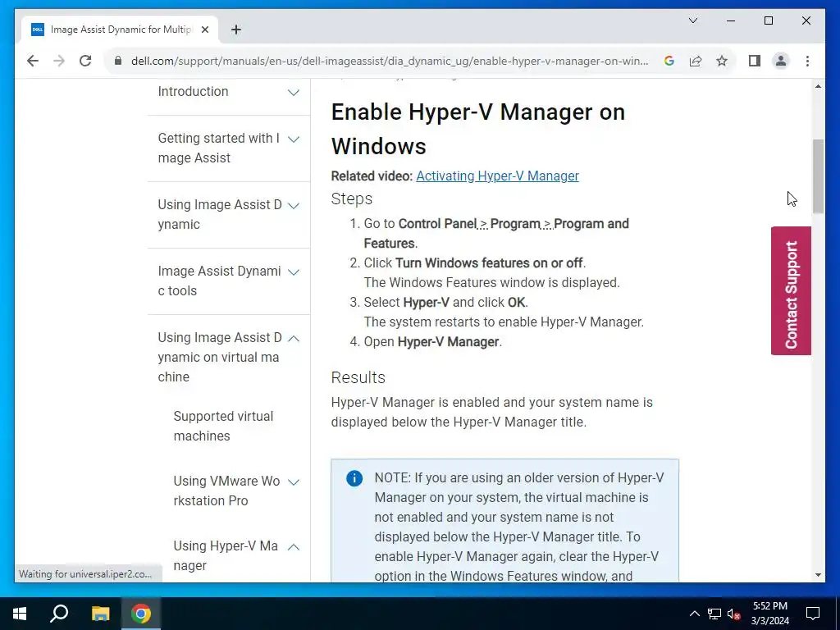Click the 'Turn Windows features on or off' text
840x630 pixels.
coord(489,263)
